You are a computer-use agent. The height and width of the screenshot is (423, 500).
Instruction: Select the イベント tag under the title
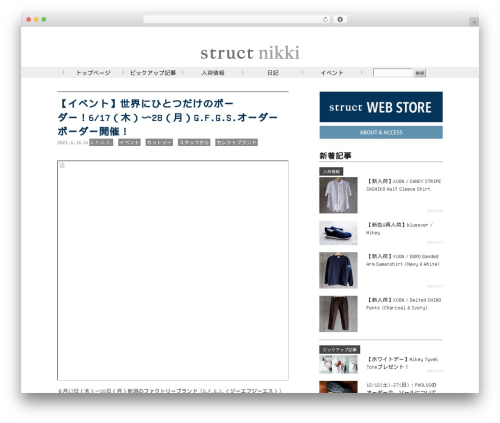pos(129,142)
